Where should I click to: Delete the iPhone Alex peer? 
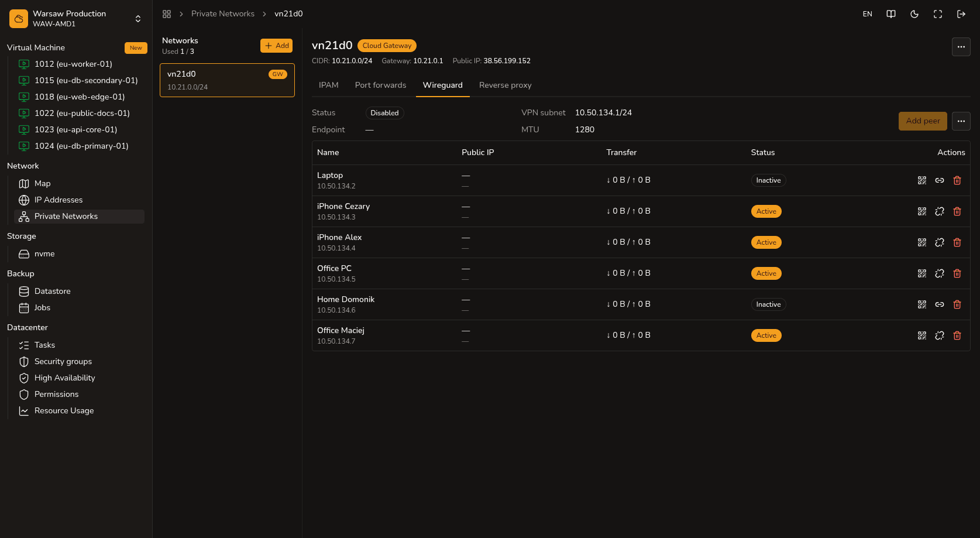pyautogui.click(x=957, y=242)
